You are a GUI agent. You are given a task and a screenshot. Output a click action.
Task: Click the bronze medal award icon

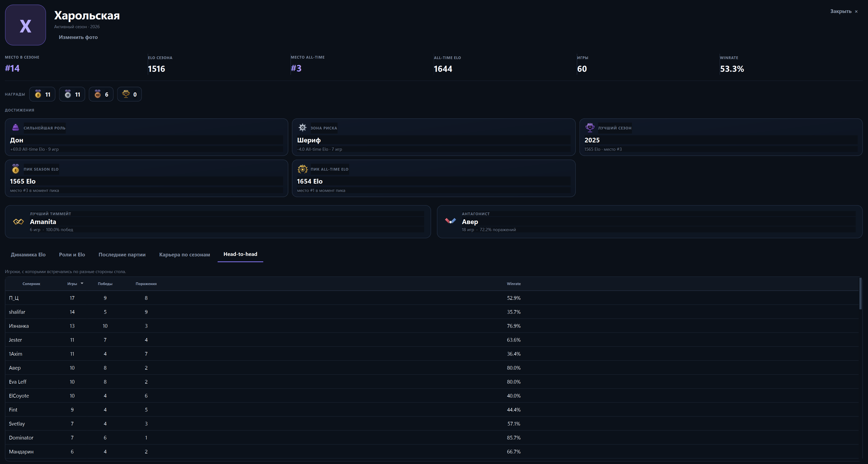98,94
